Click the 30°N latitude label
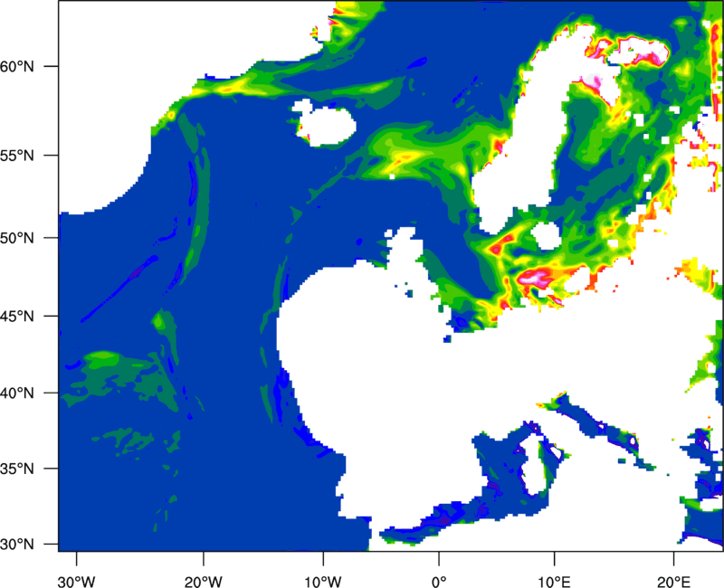724x588 pixels. pyautogui.click(x=17, y=545)
